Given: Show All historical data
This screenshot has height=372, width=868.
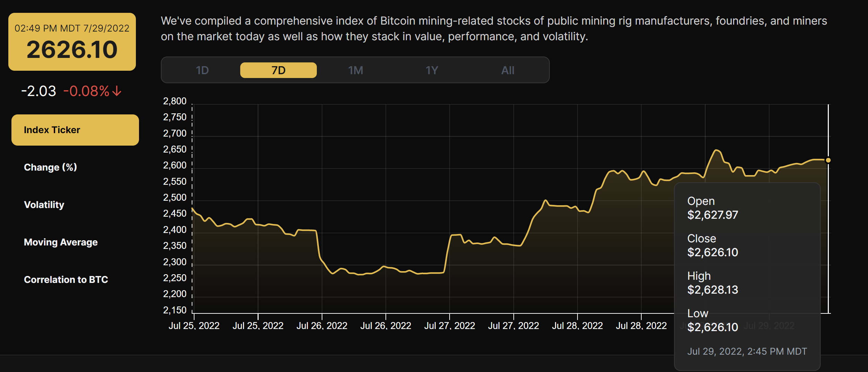Looking at the screenshot, I should coord(508,70).
